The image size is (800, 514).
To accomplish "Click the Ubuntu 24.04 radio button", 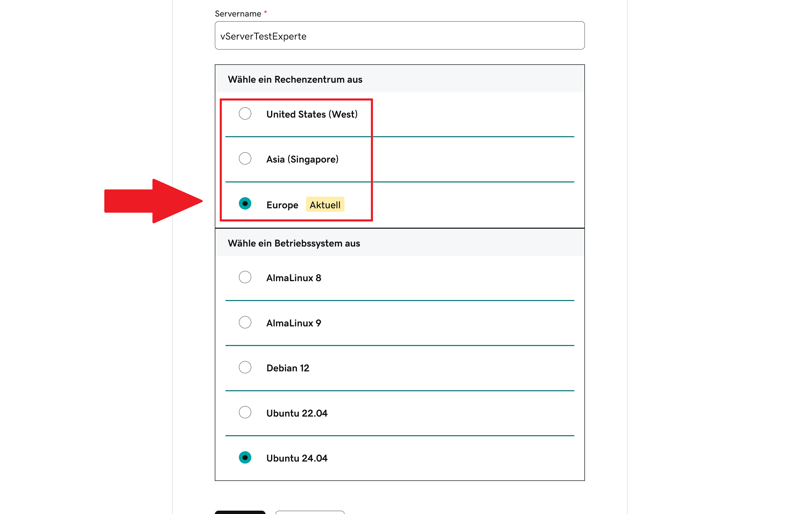I will pyautogui.click(x=245, y=458).
